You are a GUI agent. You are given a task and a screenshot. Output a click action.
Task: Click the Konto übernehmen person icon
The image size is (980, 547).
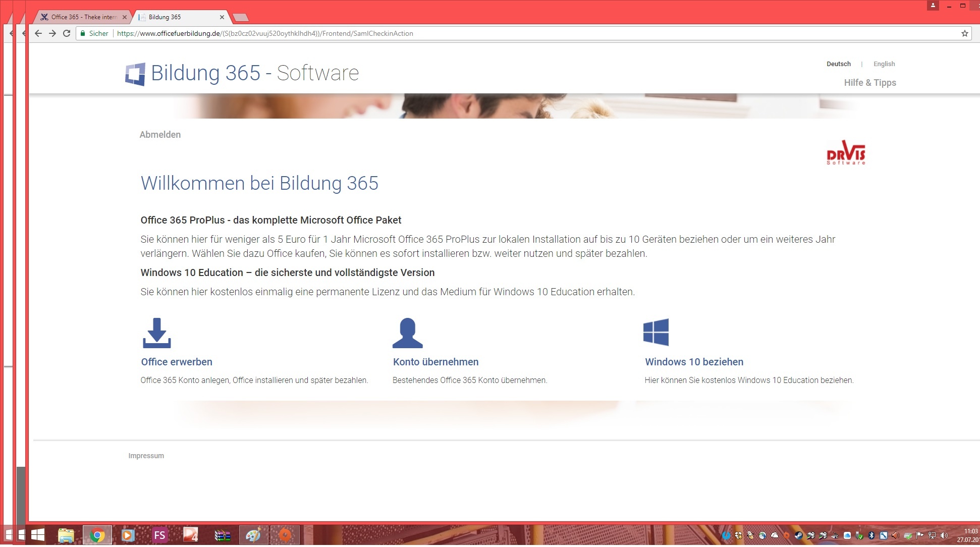coord(407,333)
